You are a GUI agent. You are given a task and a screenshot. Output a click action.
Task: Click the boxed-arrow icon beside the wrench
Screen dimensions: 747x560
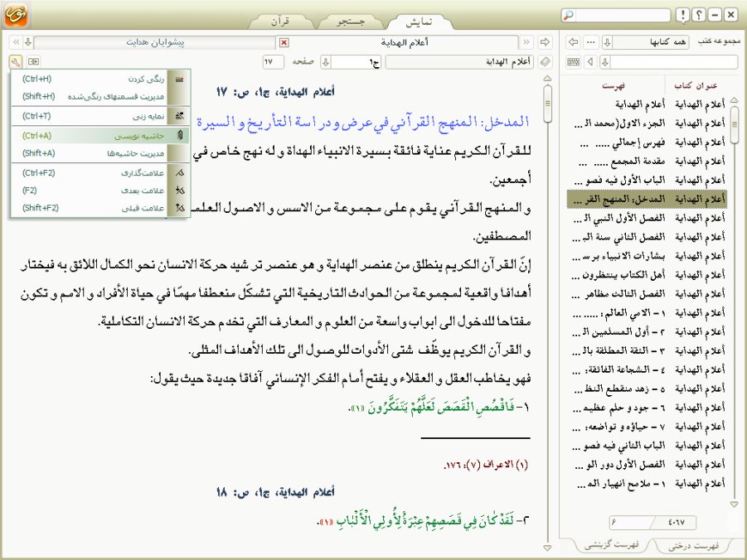(33, 61)
